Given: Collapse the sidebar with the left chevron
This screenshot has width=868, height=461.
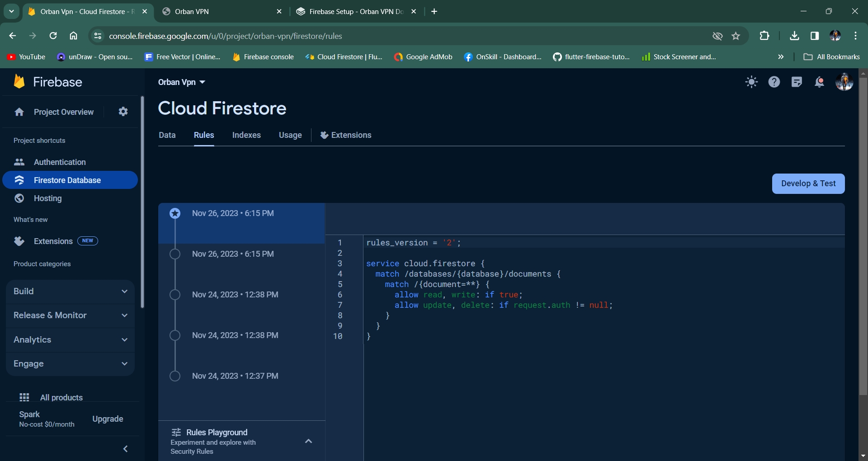Looking at the screenshot, I should [126, 449].
